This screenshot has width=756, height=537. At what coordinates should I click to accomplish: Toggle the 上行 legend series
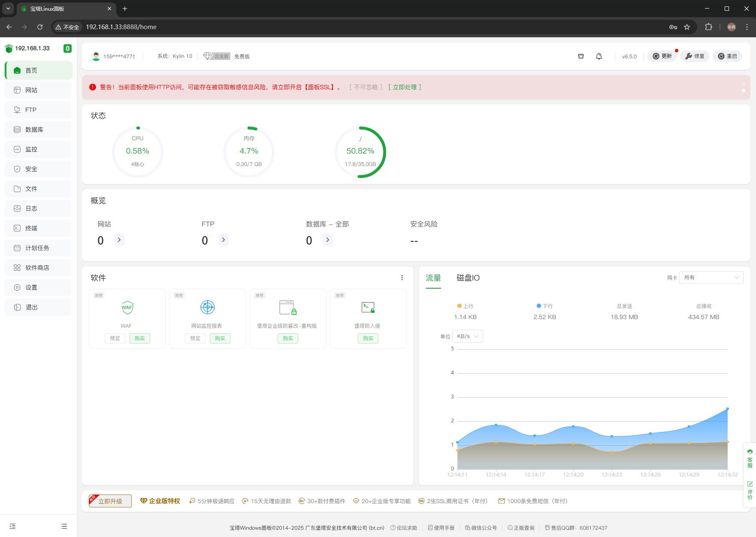(465, 306)
